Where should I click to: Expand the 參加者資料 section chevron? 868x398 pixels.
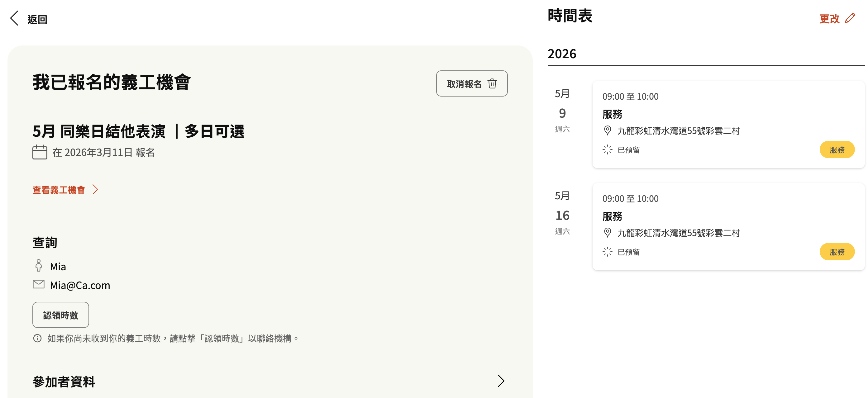tap(501, 381)
